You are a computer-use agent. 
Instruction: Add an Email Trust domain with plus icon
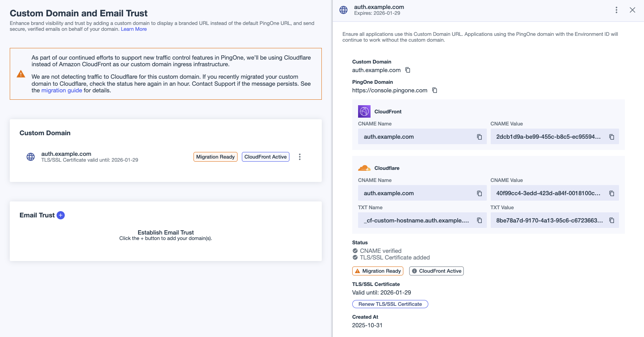click(60, 215)
